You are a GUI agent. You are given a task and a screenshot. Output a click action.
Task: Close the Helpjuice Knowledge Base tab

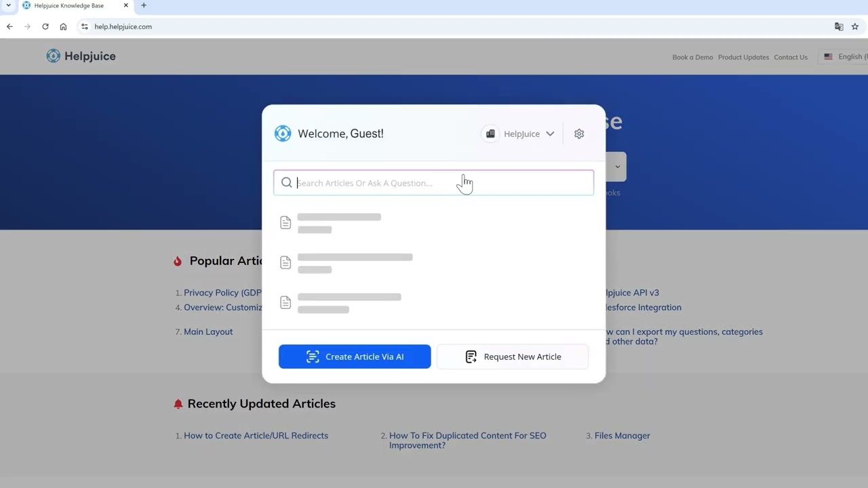pos(125,5)
